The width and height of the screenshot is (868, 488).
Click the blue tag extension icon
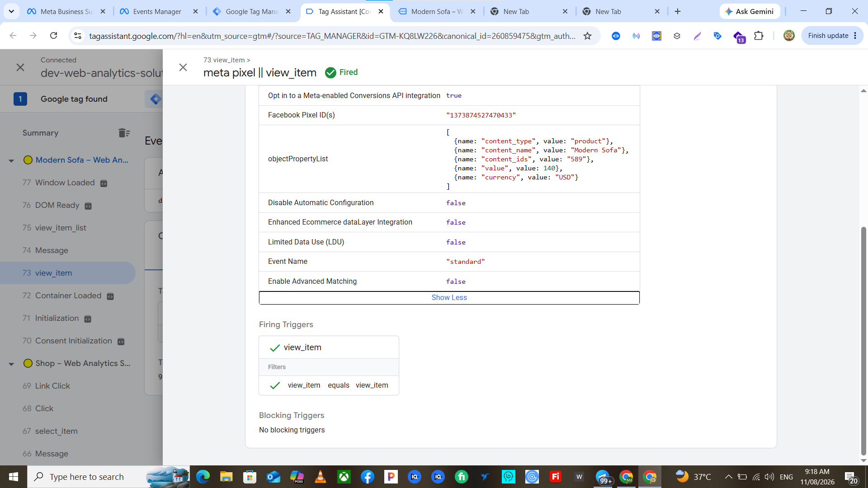(717, 36)
